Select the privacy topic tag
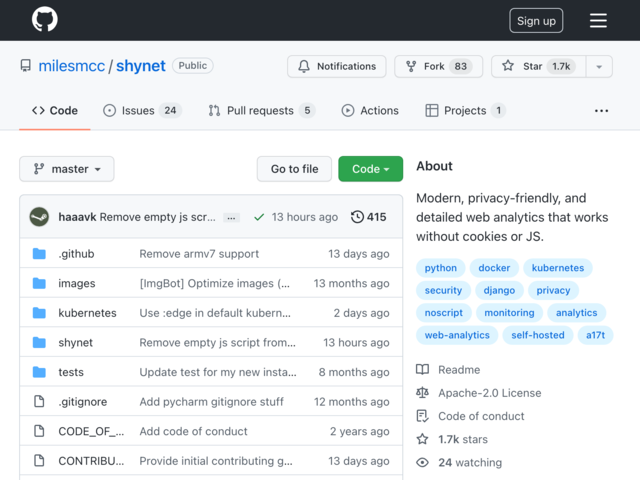Viewport: 640px width, 480px height. [553, 291]
